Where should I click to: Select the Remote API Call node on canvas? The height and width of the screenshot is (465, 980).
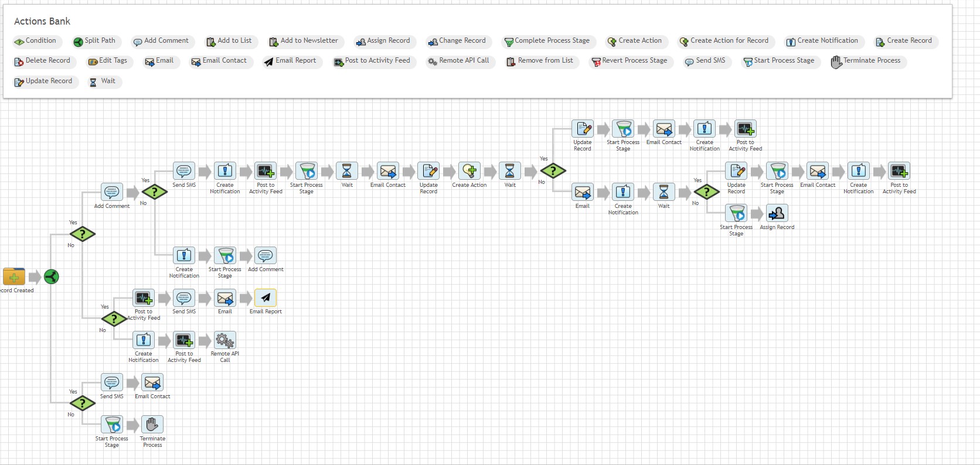click(x=225, y=340)
